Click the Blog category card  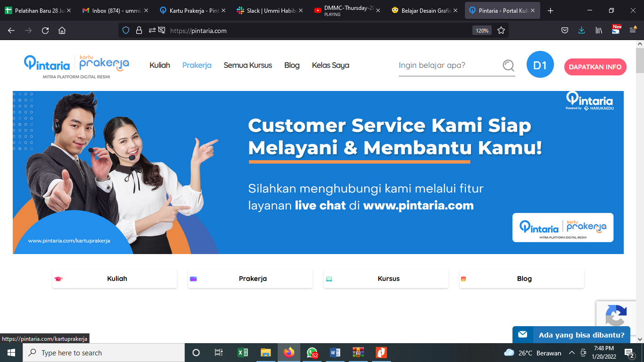[522, 279]
